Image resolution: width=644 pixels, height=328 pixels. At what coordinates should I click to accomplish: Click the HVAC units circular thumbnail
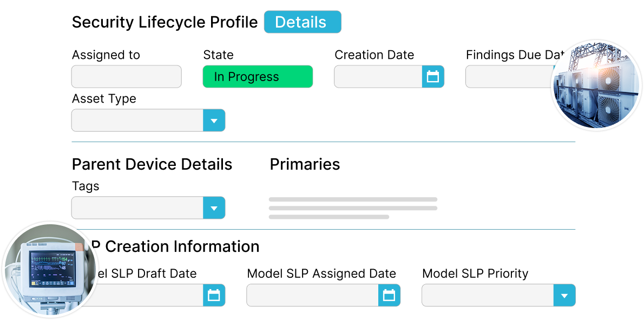click(x=596, y=85)
